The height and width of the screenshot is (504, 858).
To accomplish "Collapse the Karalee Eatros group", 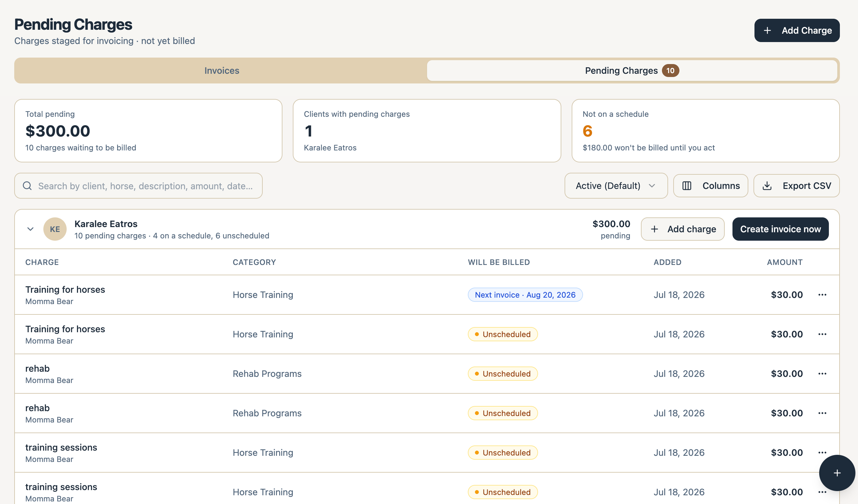I will (x=30, y=229).
